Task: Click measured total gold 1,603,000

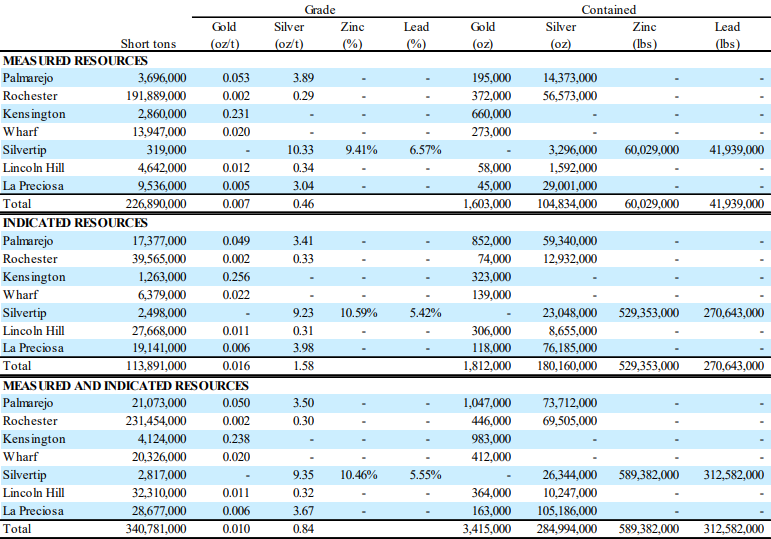Action: point(487,204)
